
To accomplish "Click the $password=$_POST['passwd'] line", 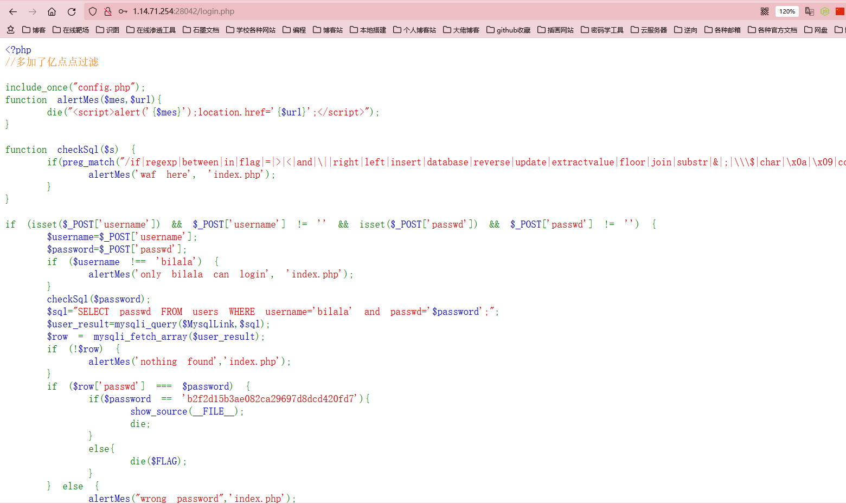I will (117, 249).
